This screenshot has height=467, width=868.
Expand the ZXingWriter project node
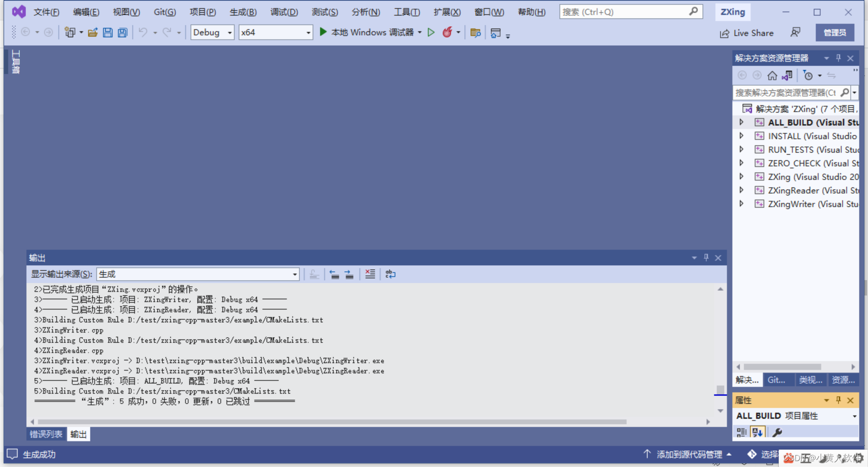pyautogui.click(x=741, y=204)
